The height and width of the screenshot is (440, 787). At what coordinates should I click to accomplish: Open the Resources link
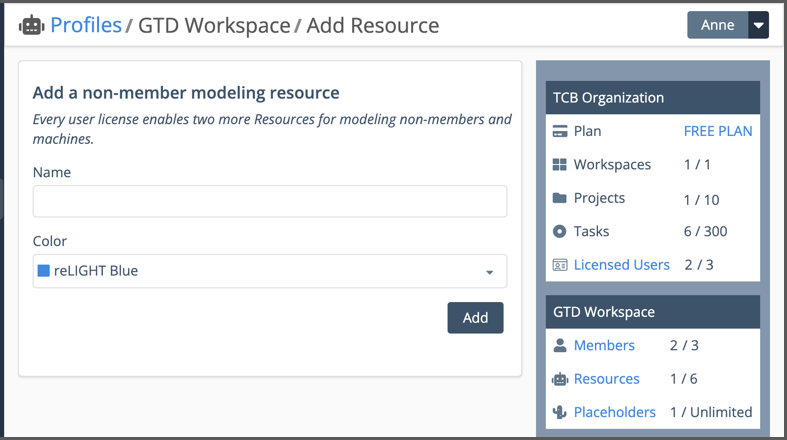click(x=606, y=379)
